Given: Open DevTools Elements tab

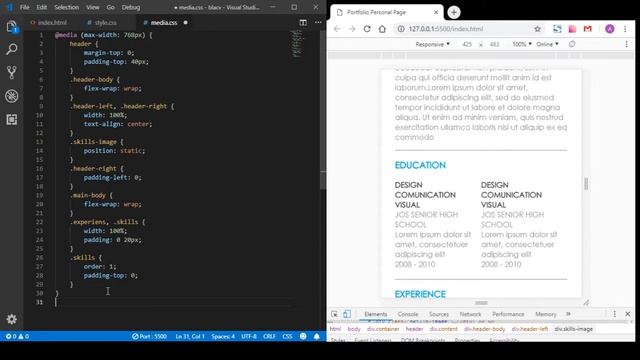Looking at the screenshot, I should (376, 314).
